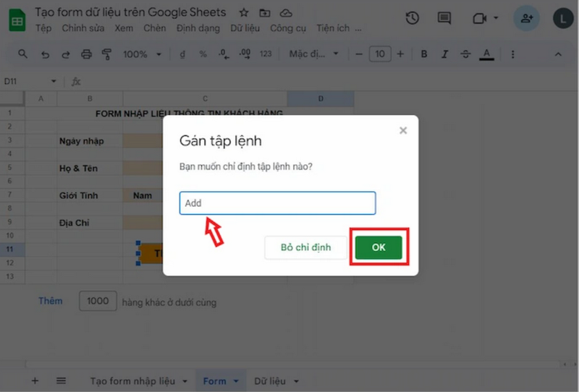Open the Xem menu

point(124,28)
